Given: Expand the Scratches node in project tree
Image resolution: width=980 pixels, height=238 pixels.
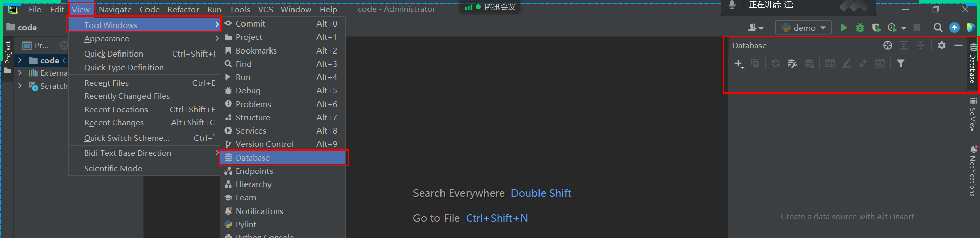Looking at the screenshot, I should point(20,86).
